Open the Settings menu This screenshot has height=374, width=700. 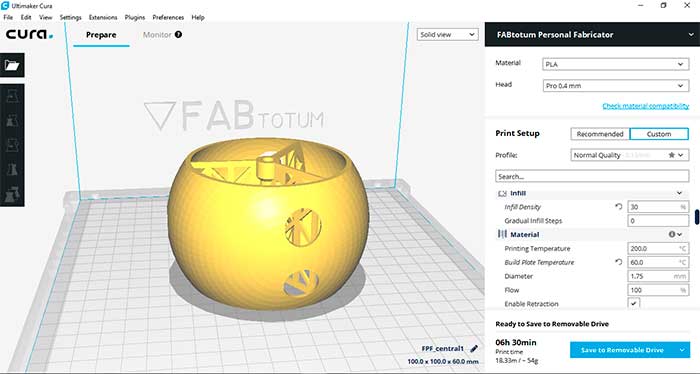pyautogui.click(x=71, y=17)
